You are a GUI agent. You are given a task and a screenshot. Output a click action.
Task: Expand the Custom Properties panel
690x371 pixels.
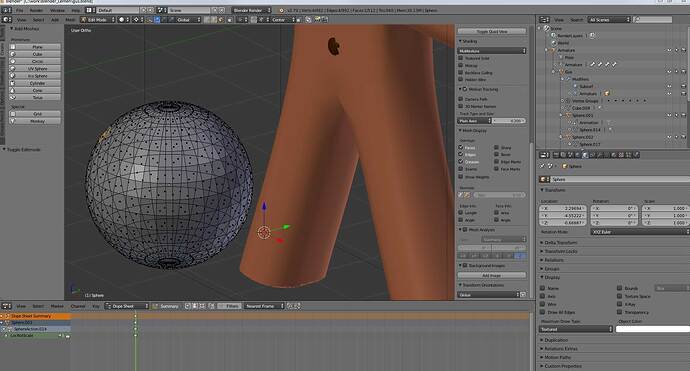click(x=562, y=366)
